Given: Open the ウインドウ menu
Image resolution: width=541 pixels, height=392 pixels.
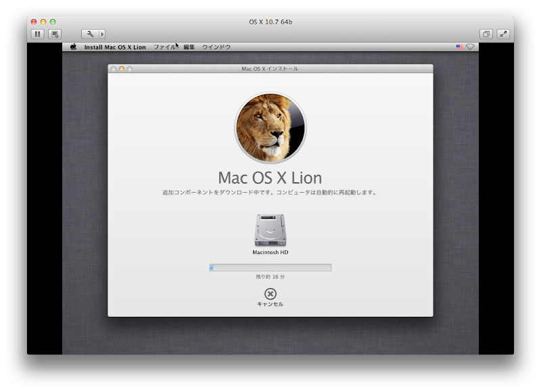Looking at the screenshot, I should tap(216, 47).
